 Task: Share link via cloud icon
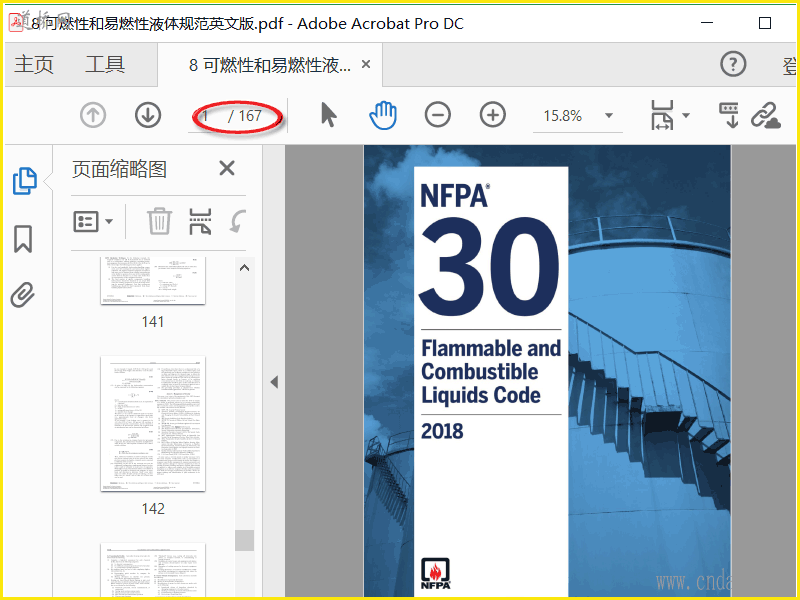click(x=766, y=115)
